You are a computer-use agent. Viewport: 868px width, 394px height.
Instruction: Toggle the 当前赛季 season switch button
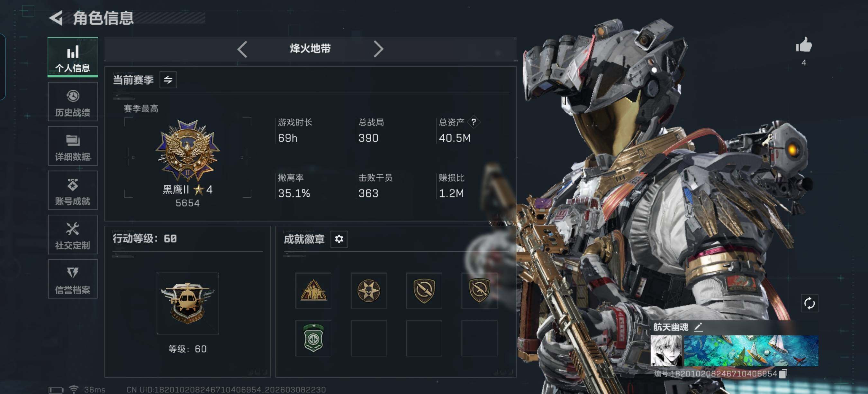(x=168, y=80)
